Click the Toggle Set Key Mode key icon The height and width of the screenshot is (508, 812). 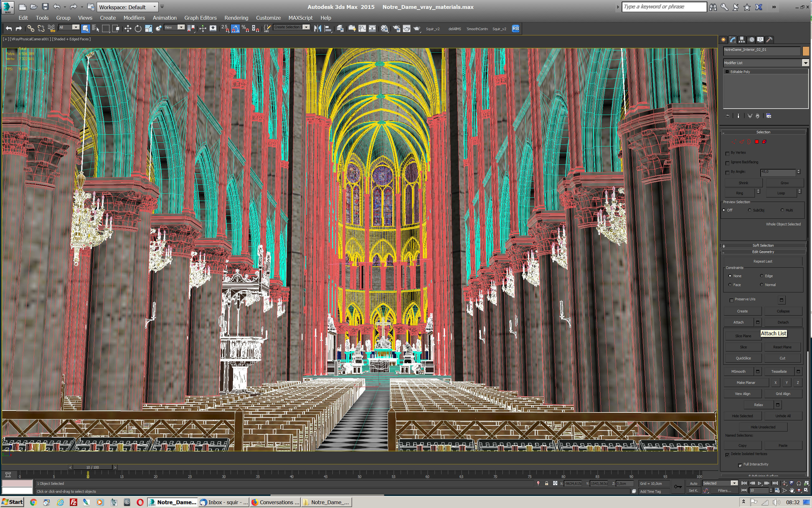(x=678, y=487)
